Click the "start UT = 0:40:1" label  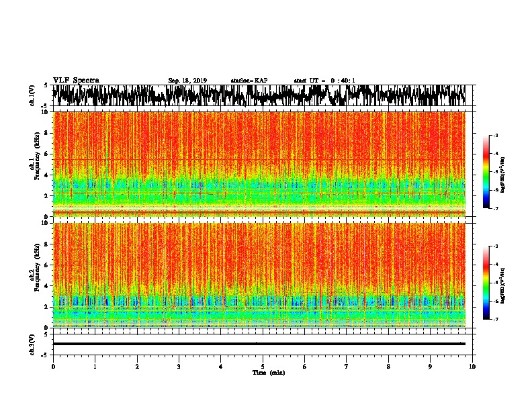(x=324, y=81)
